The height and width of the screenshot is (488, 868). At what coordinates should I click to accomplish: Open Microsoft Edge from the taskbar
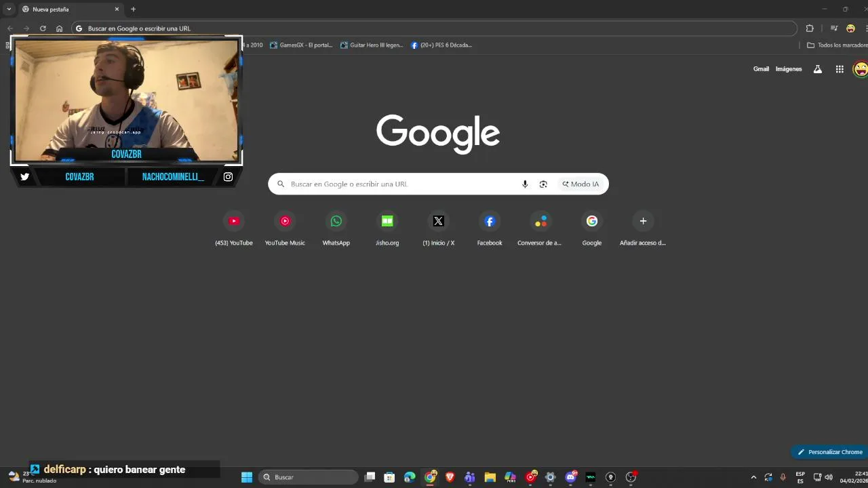point(410,477)
